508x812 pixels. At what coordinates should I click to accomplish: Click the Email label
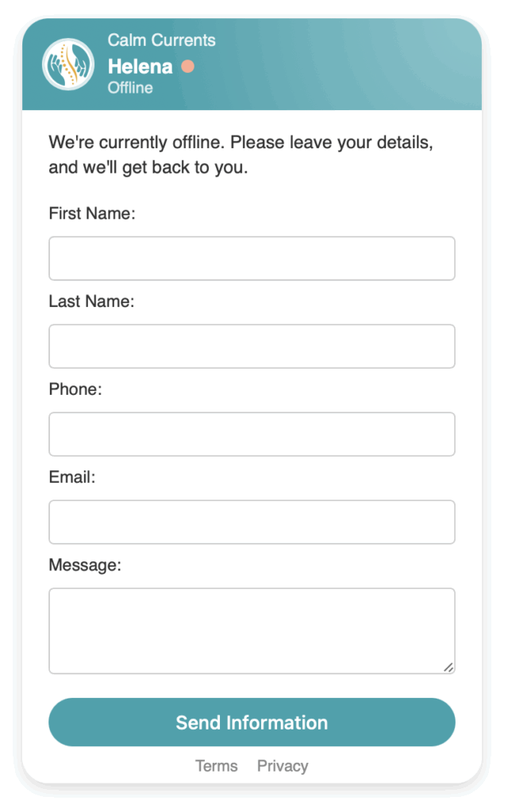pos(72,477)
